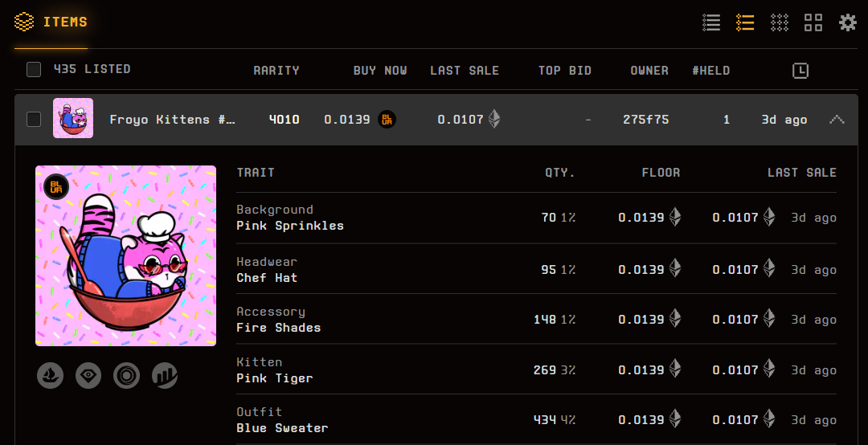Sort by Rarity column header
The height and width of the screenshot is (445, 868).
276,71
